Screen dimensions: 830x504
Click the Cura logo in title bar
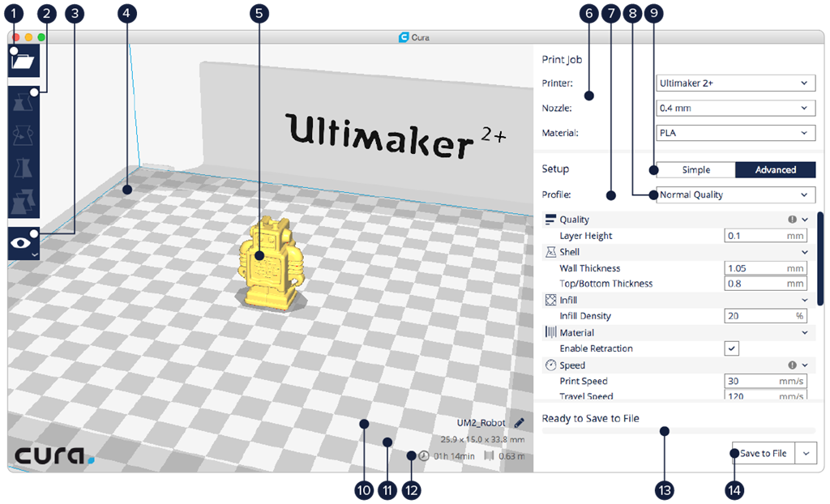(x=404, y=37)
